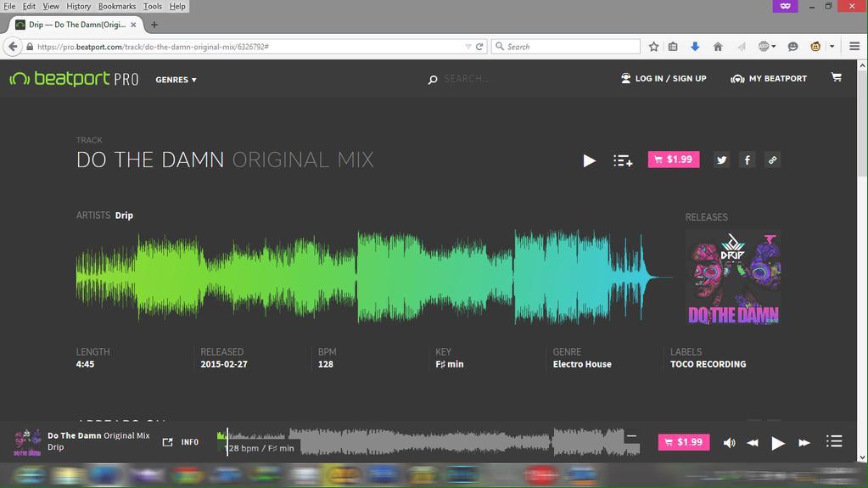This screenshot has height=488, width=868.
Task: Open the Help menu
Action: pyautogui.click(x=177, y=6)
